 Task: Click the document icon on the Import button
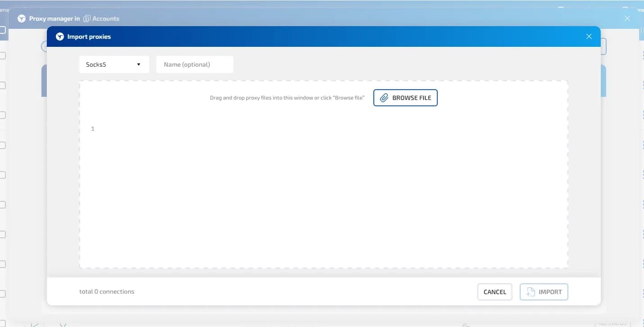tap(531, 292)
